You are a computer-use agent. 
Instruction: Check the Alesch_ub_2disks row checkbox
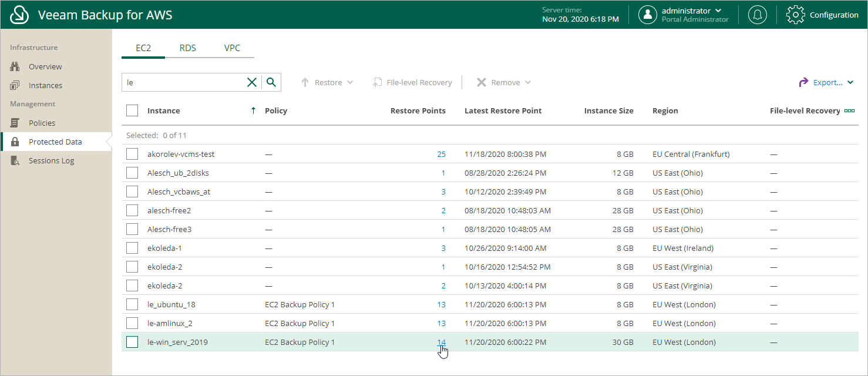click(132, 173)
